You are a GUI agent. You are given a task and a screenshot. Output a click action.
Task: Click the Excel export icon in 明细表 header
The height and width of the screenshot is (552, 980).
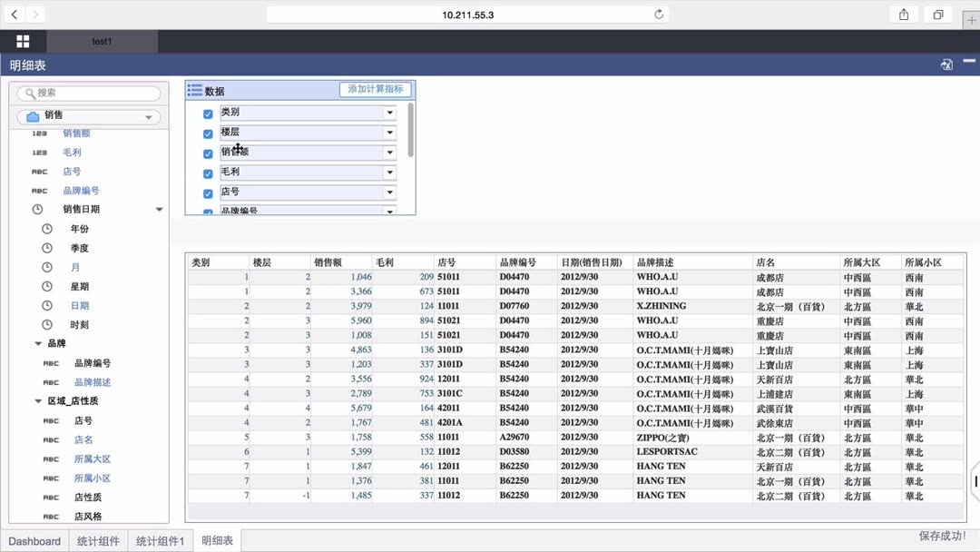coord(946,64)
